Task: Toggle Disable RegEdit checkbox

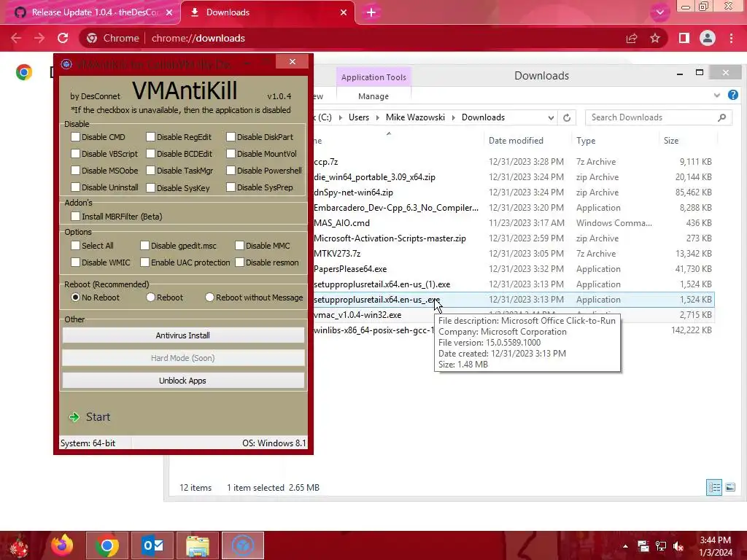Action: pyautogui.click(x=150, y=136)
